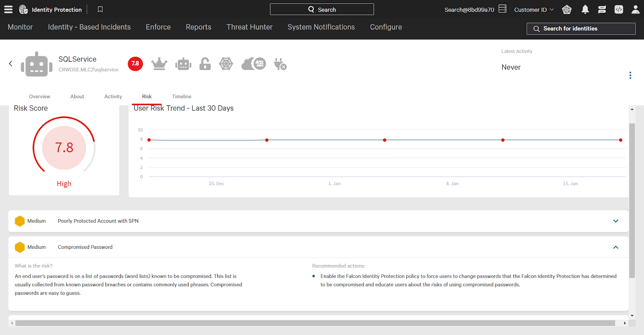Switch to the About tab
The width and height of the screenshot is (644, 335).
(77, 97)
